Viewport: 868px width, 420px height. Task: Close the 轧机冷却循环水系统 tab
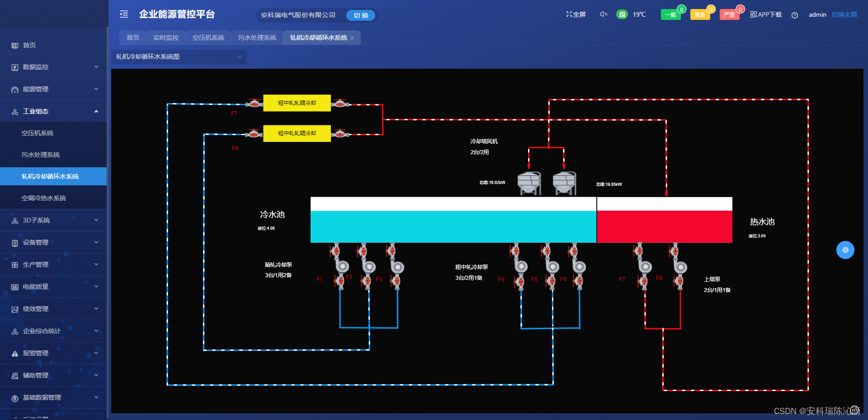tap(352, 38)
